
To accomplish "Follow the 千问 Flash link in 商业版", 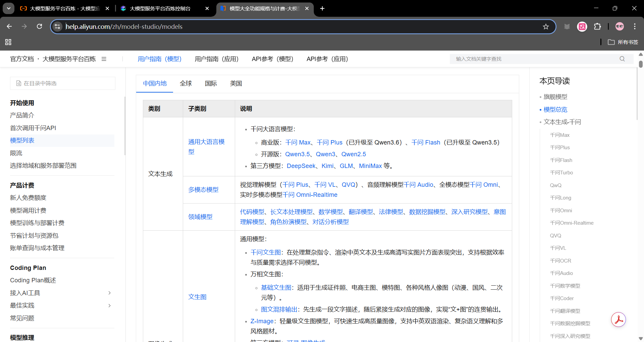I will (426, 142).
